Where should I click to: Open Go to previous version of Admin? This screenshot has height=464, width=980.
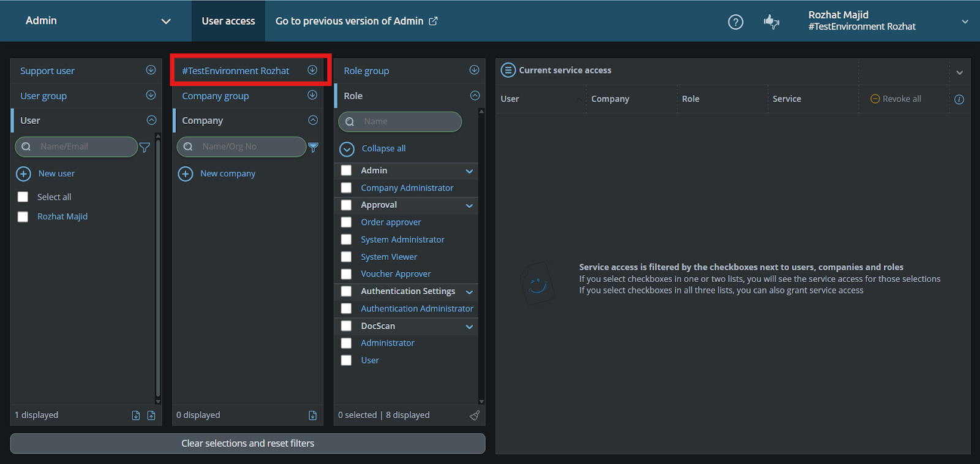[x=356, y=21]
